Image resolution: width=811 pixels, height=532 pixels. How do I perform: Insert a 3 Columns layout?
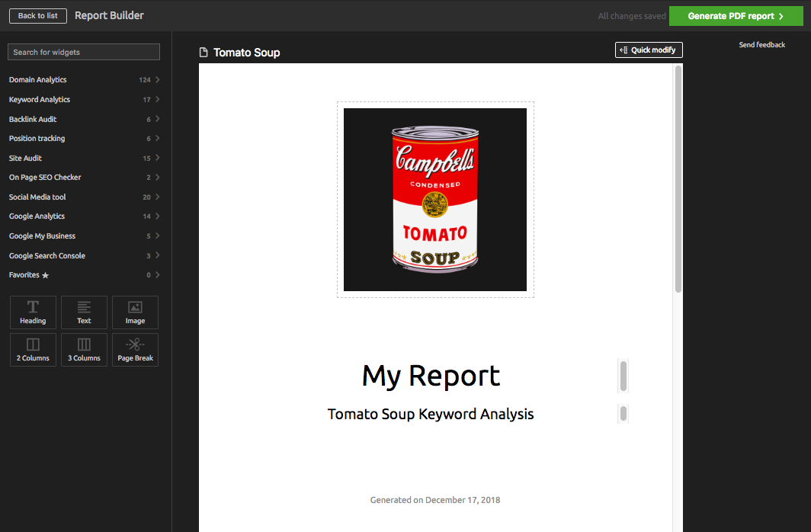pos(84,350)
